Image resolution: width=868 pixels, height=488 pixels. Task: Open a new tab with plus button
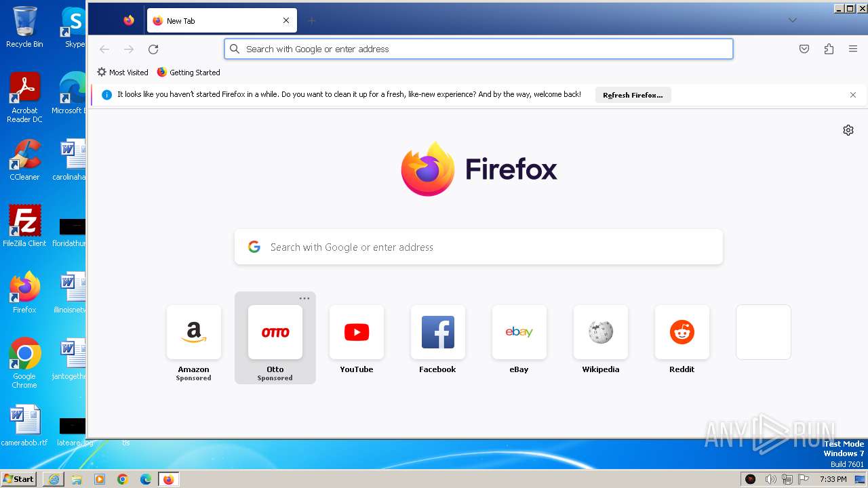311,20
